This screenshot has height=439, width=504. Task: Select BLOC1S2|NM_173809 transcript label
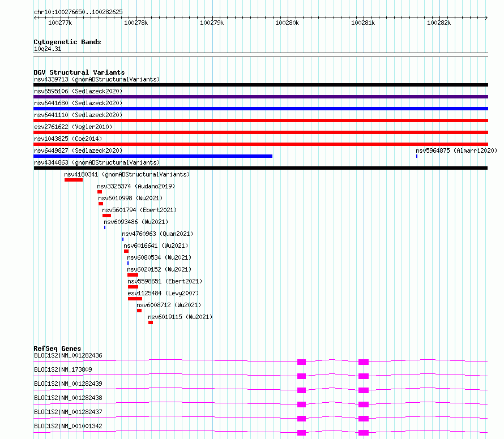pyautogui.click(x=63, y=369)
